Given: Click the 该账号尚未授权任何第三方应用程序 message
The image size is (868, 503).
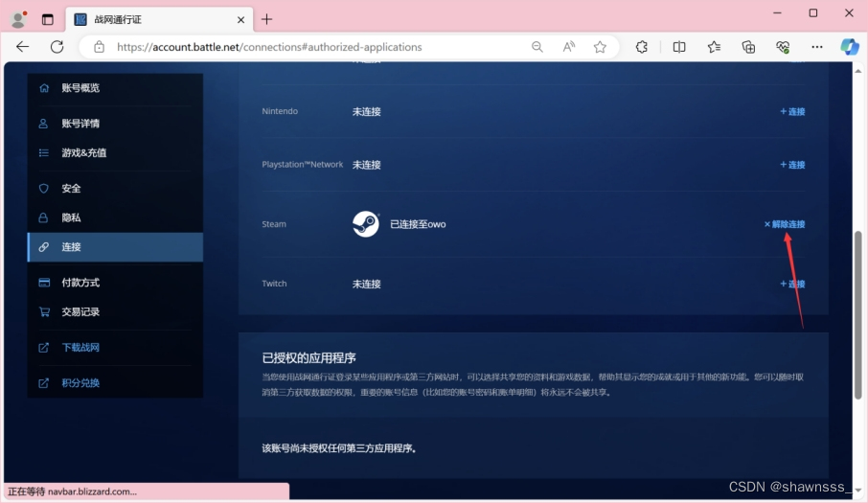Looking at the screenshot, I should (339, 448).
